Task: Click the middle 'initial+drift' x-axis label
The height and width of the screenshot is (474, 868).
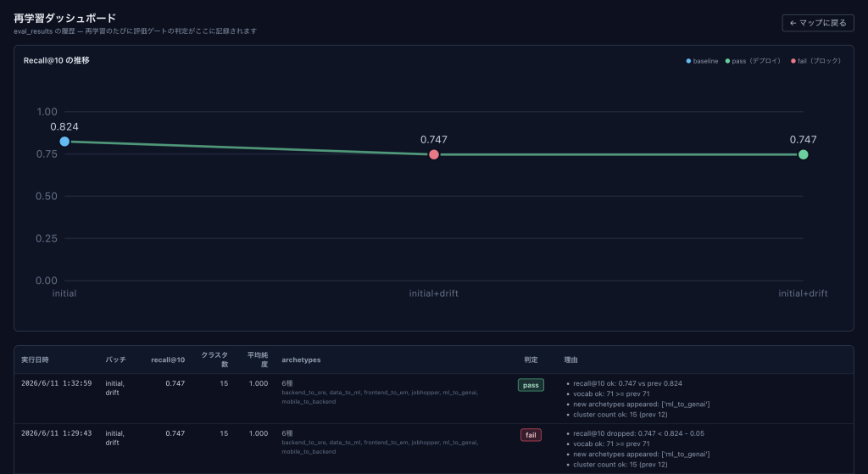Action: point(433,293)
